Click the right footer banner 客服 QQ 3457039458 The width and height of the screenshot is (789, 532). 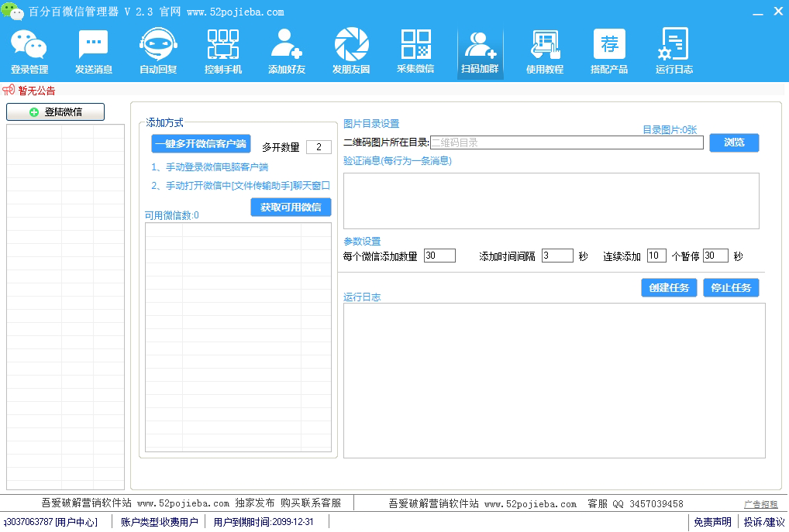tap(536, 504)
